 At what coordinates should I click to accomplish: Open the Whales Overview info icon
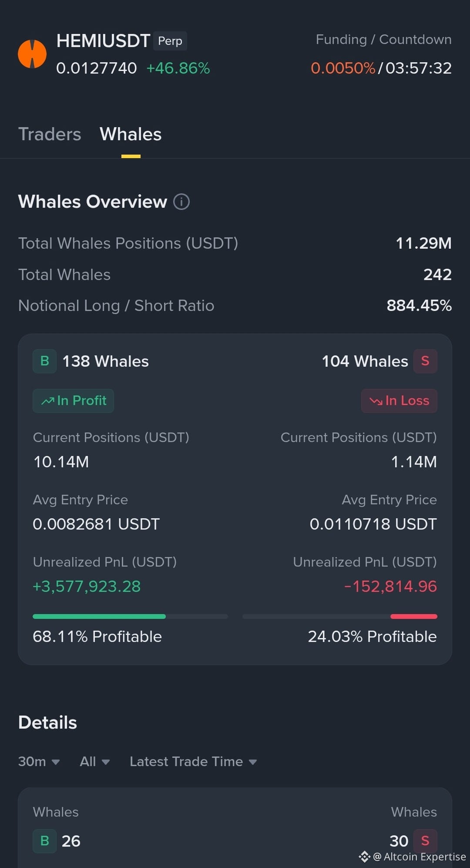pos(181,202)
